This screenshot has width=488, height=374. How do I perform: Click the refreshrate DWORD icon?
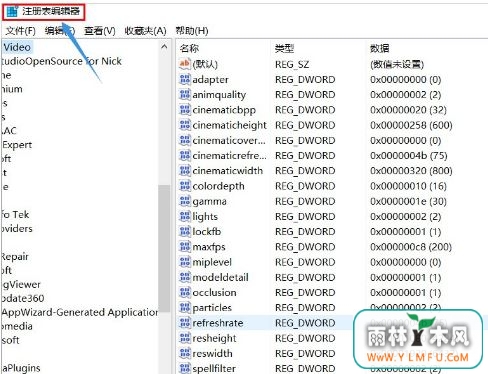point(185,323)
